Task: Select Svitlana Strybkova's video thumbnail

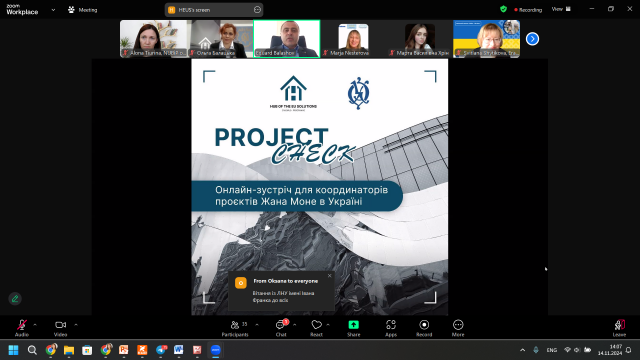Action: [487, 39]
